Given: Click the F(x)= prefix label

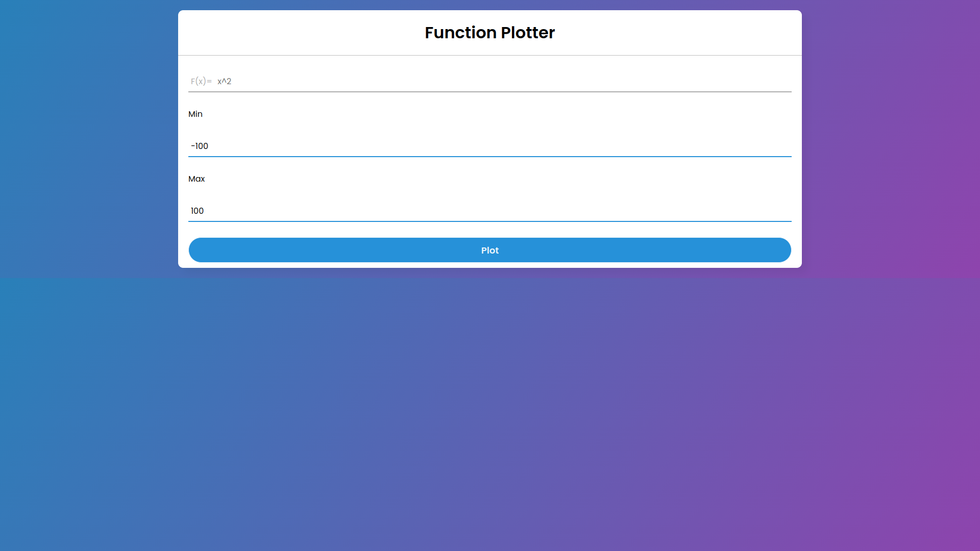Looking at the screenshot, I should (x=201, y=81).
